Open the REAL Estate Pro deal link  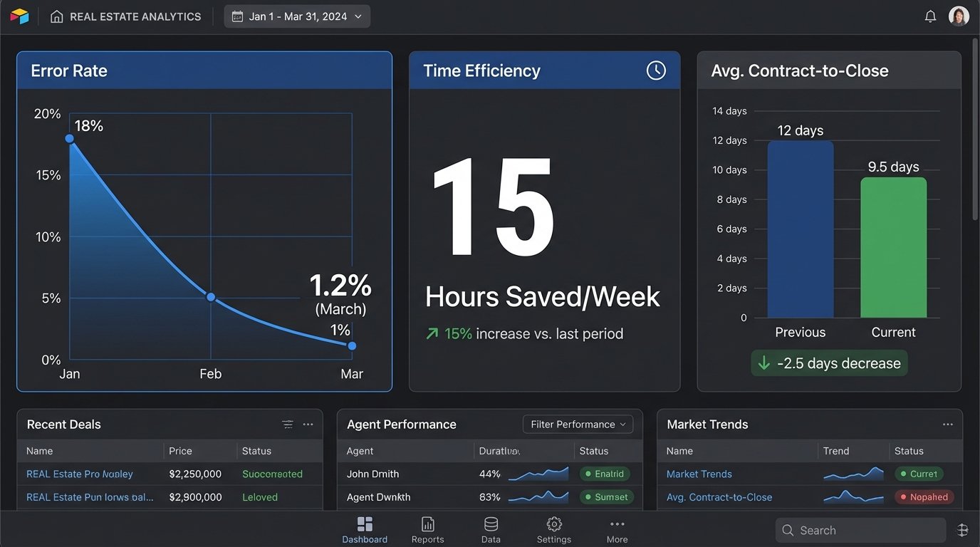click(x=78, y=474)
